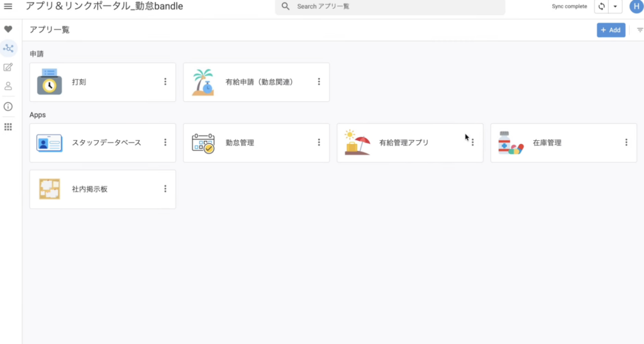Open the edit pencil sidebar icon
The width and height of the screenshot is (644, 344).
click(8, 67)
